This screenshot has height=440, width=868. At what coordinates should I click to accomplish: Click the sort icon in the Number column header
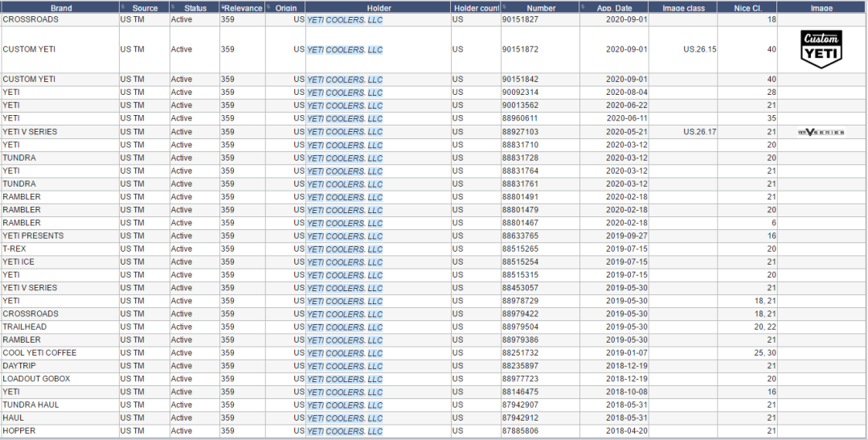pyautogui.click(x=504, y=7)
